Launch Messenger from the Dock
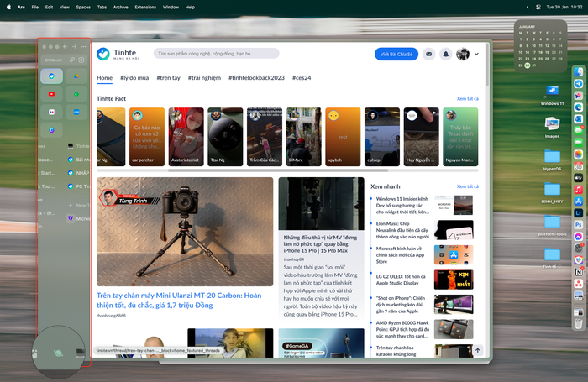The image size is (588, 382). coord(578,237)
